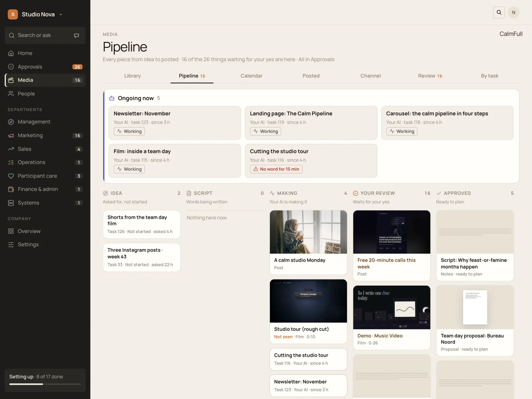Image resolution: width=532 pixels, height=399 pixels.
Task: Click Working status on Carousel card
Action: click(402, 131)
